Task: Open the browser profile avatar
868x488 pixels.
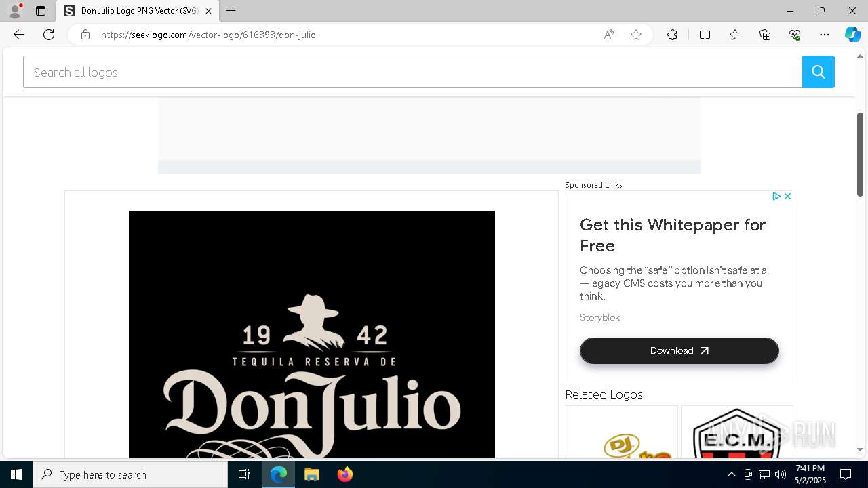Action: (15, 11)
